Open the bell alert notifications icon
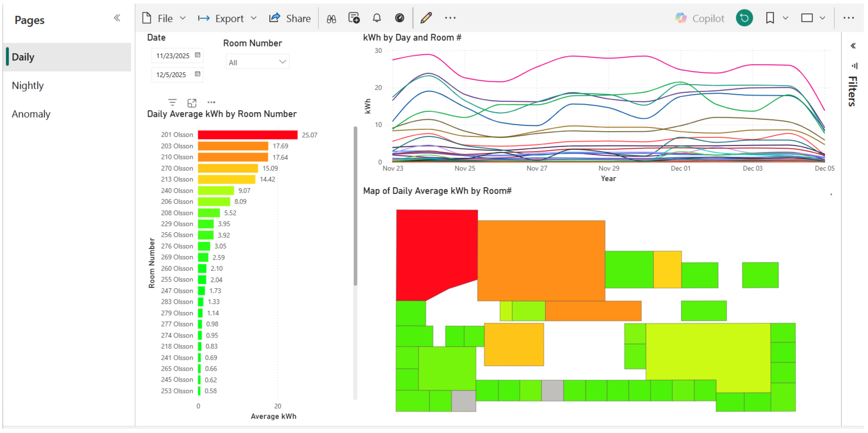The width and height of the screenshot is (868, 433). (x=377, y=18)
